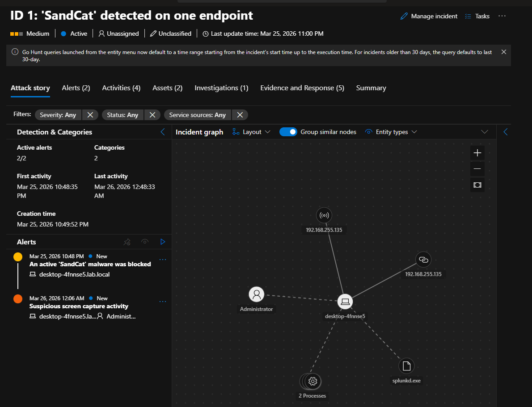The width and height of the screenshot is (532, 407).
Task: Fit incident graph to screen
Action: coord(477,185)
